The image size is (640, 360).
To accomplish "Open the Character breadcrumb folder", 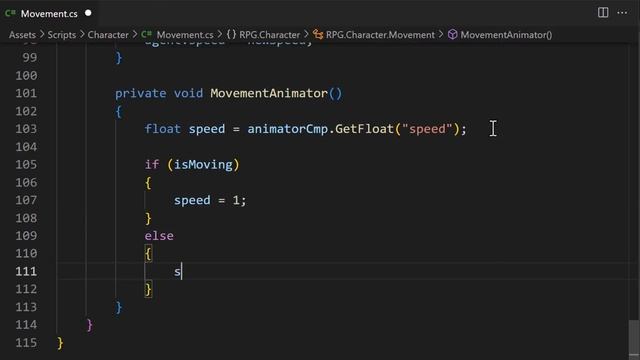I will 108,35.
